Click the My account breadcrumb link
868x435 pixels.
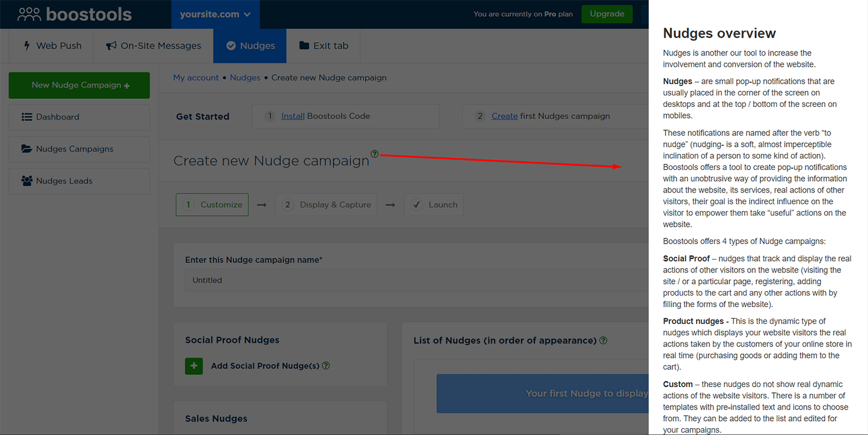pos(196,78)
